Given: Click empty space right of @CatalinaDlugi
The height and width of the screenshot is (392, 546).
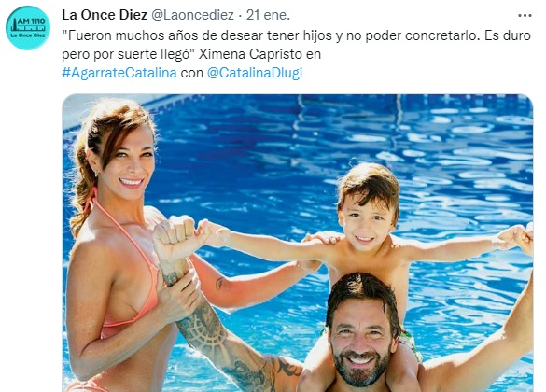Looking at the screenshot, I should [418, 73].
